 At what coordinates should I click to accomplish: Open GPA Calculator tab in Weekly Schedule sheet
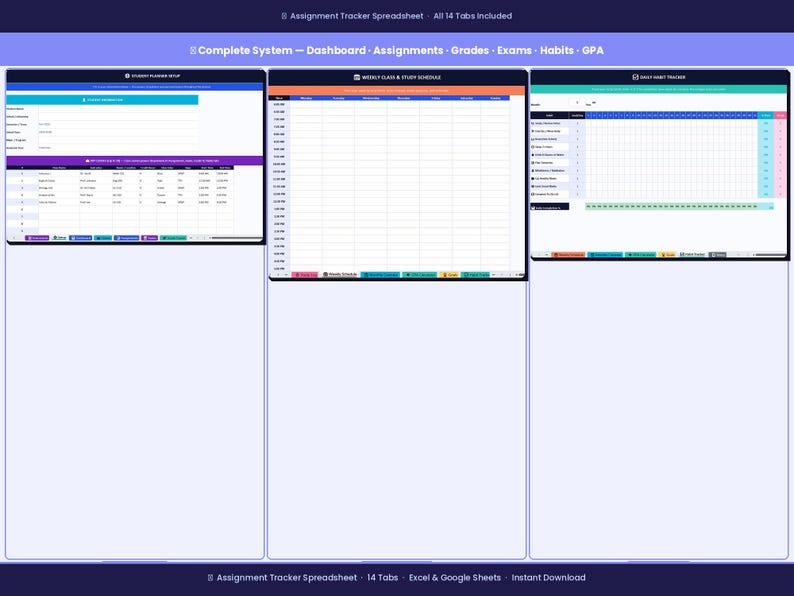420,275
